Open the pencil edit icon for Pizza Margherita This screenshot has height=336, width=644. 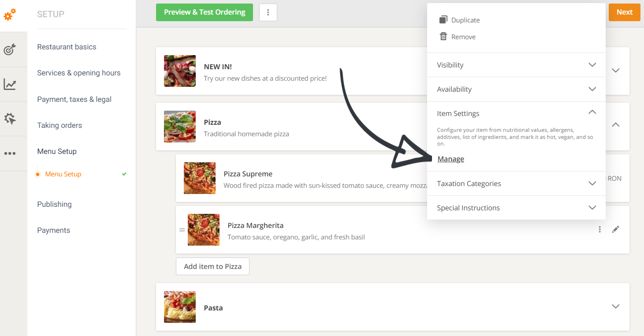615,229
